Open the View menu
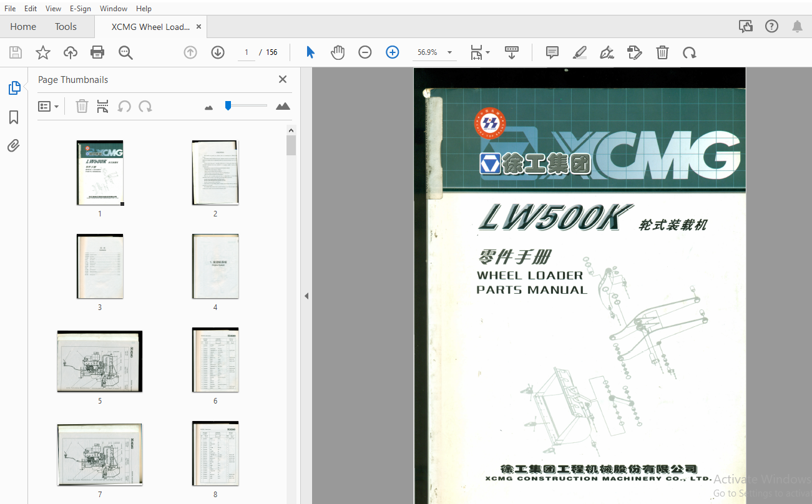Screen dimensions: 812x504 [54, 9]
